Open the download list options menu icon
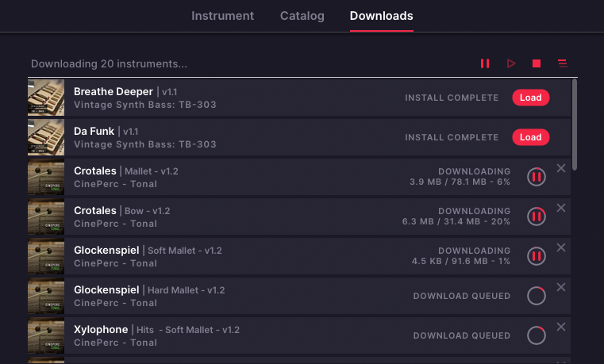The width and height of the screenshot is (604, 364). [x=563, y=63]
